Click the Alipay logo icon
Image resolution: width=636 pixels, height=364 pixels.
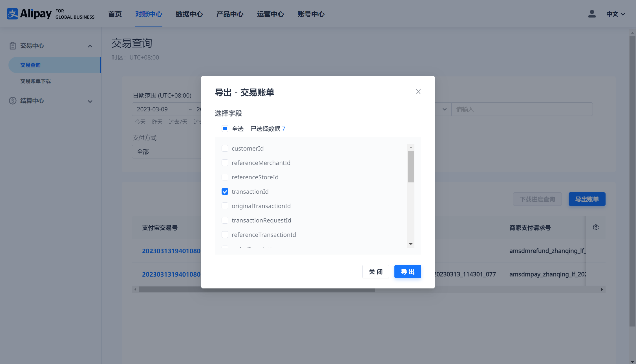tap(12, 14)
